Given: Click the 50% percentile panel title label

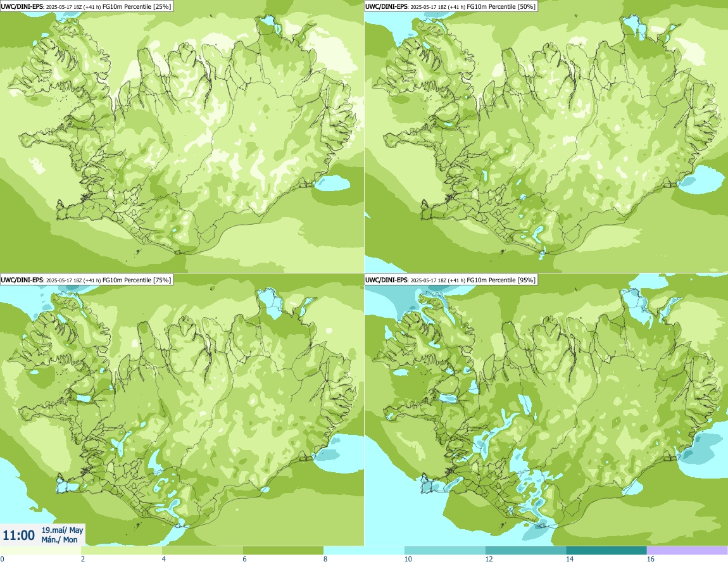Looking at the screenshot, I should [451, 6].
